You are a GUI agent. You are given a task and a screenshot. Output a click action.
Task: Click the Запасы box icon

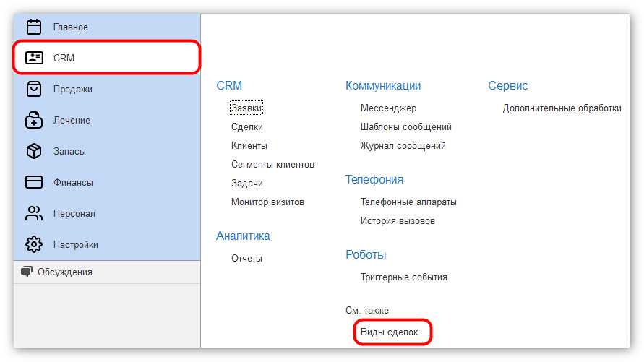click(34, 151)
